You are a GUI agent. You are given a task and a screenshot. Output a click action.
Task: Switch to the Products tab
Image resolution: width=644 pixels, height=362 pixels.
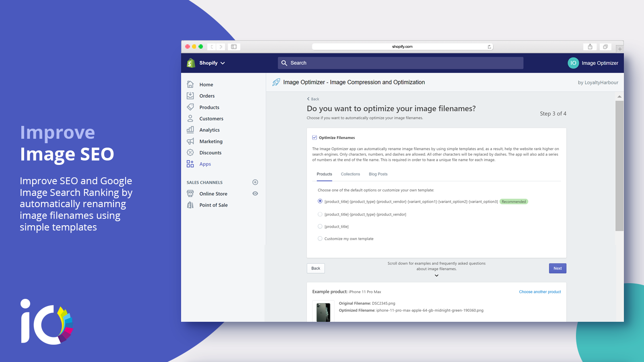324,174
